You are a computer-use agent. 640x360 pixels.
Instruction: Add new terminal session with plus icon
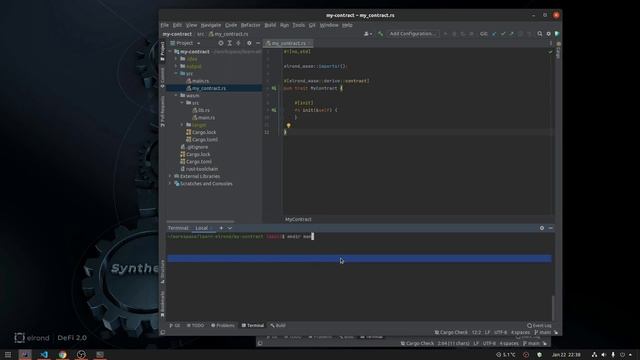(221, 228)
